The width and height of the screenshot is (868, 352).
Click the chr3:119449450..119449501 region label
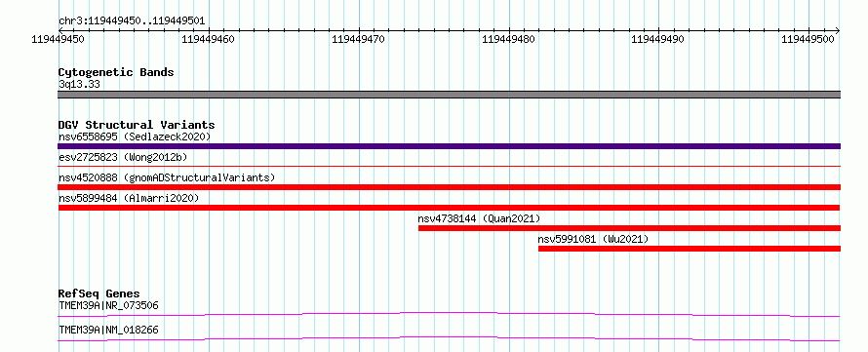(x=132, y=21)
